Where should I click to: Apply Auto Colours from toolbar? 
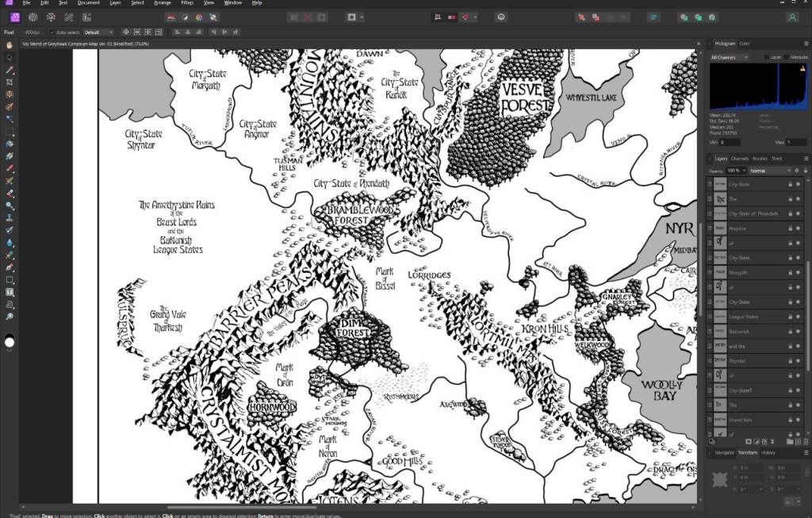click(x=199, y=17)
